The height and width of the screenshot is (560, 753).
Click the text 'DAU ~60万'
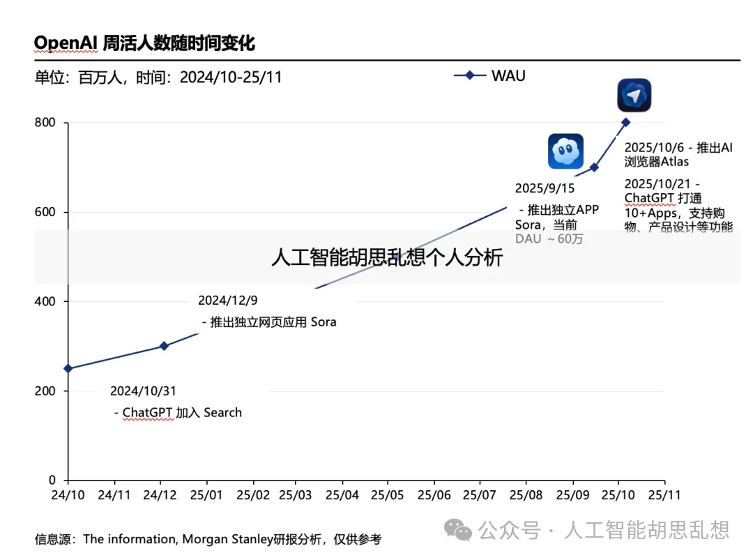pyautogui.click(x=549, y=239)
